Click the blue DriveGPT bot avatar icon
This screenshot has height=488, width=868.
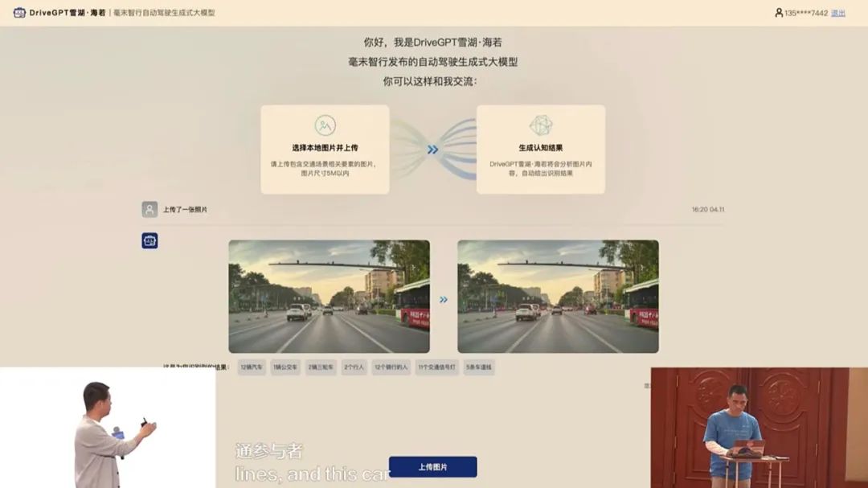(149, 240)
